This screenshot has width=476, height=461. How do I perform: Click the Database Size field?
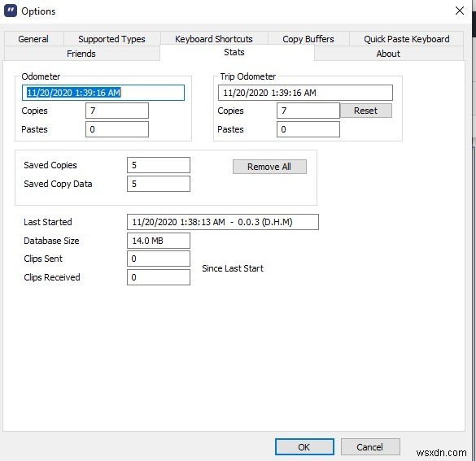[x=159, y=241]
